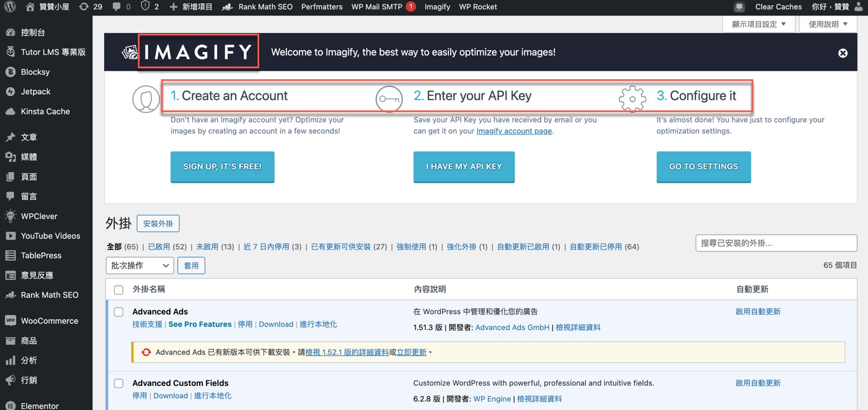
Task: Click the YouTube Videos play icon
Action: (11, 236)
